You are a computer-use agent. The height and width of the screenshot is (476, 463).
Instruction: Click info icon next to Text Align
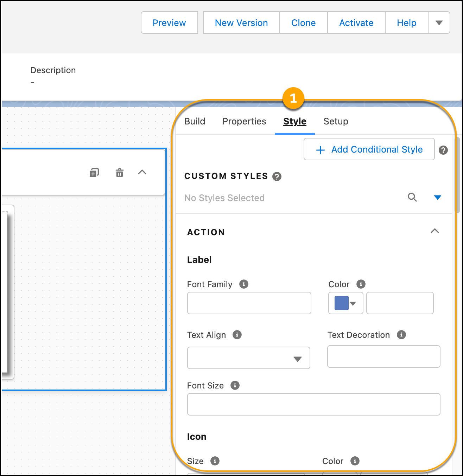tap(237, 335)
